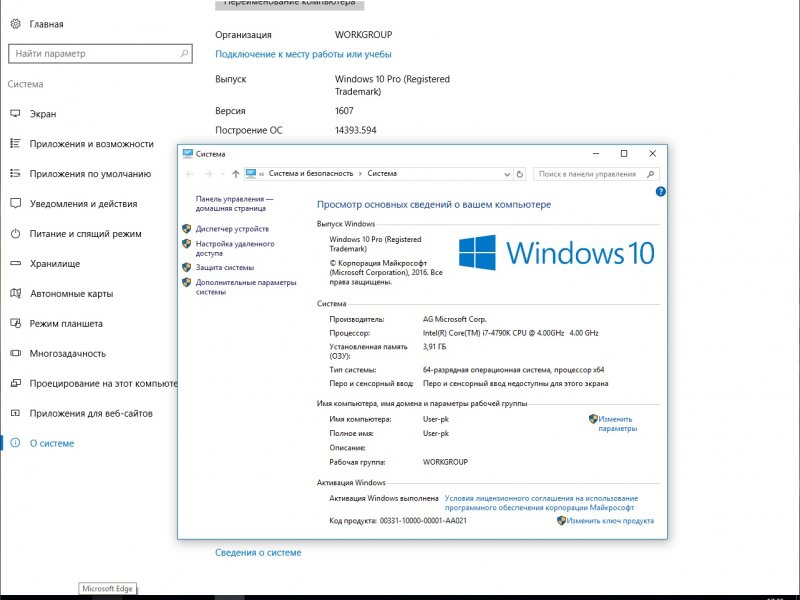
Task: Click the Windows 10 logo image
Action: 556,253
